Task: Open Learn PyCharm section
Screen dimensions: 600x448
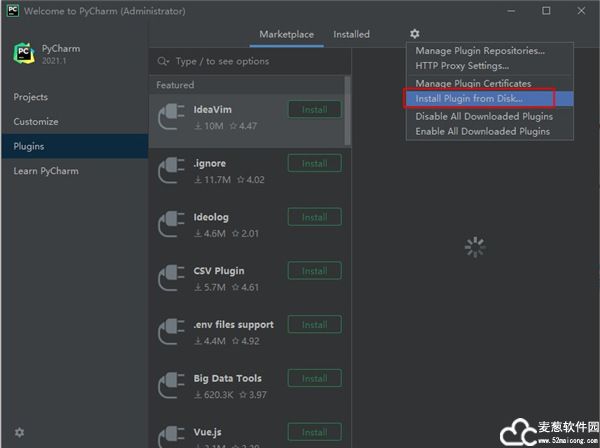Action: (x=75, y=171)
